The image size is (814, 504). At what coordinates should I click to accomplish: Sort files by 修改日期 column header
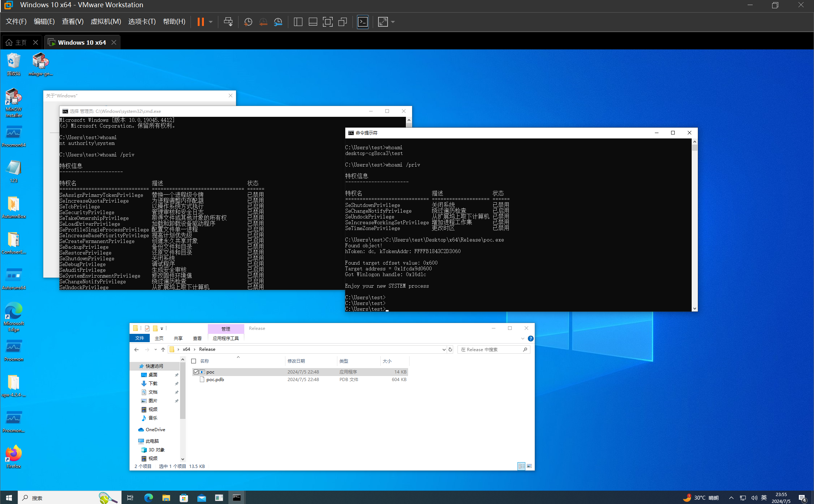(x=296, y=361)
